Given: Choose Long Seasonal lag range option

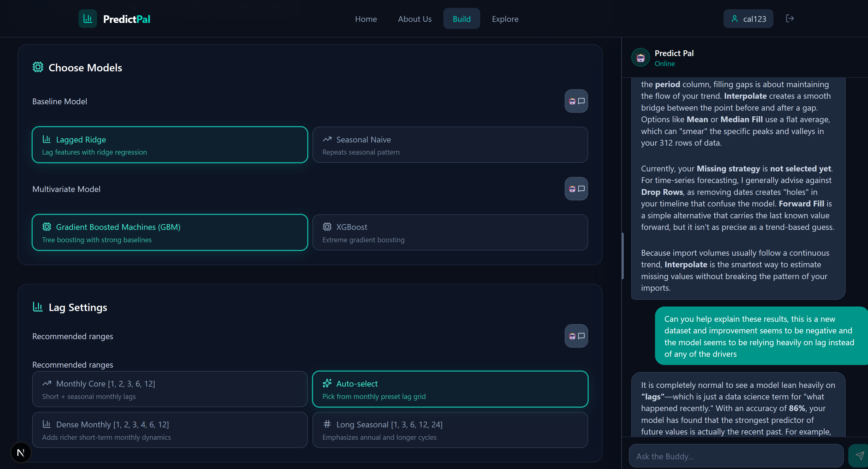Looking at the screenshot, I should tap(450, 430).
